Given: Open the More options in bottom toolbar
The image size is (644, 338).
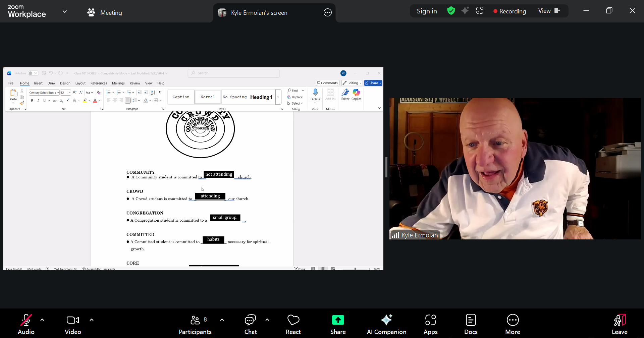Looking at the screenshot, I should (513, 324).
